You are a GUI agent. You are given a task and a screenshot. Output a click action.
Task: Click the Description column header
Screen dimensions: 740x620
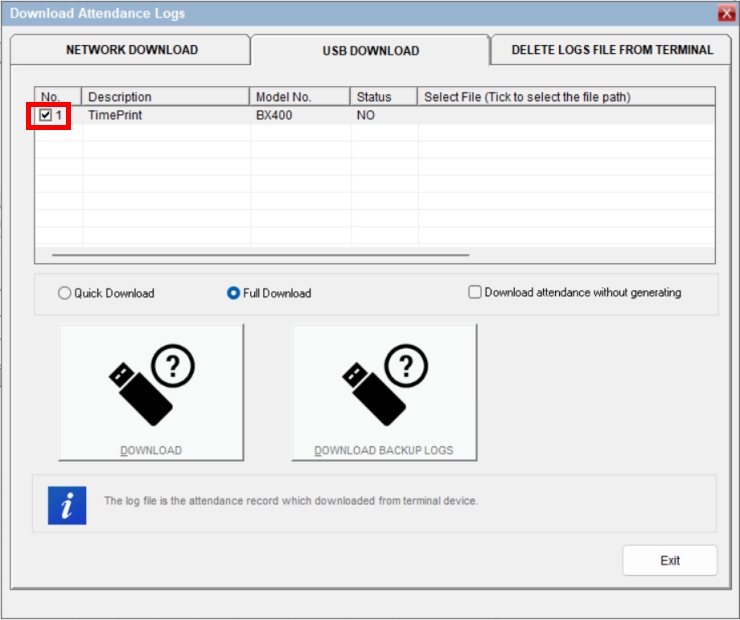[x=165, y=97]
